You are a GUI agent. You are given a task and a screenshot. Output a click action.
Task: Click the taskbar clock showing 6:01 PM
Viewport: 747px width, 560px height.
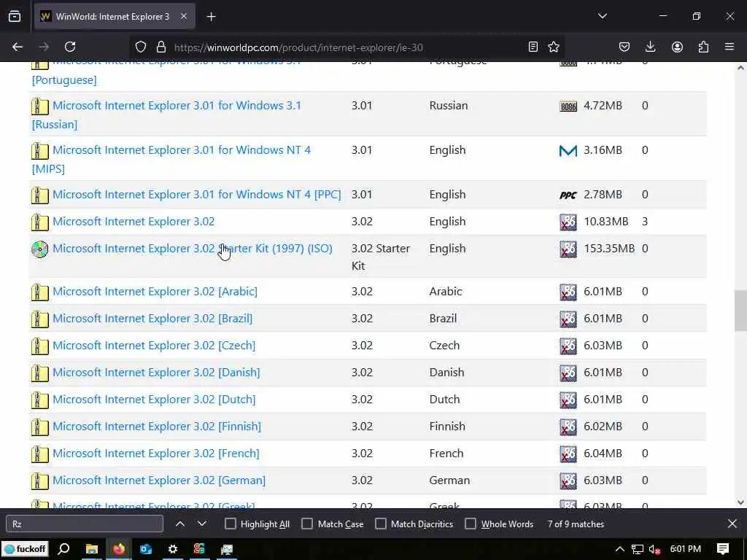click(x=685, y=549)
